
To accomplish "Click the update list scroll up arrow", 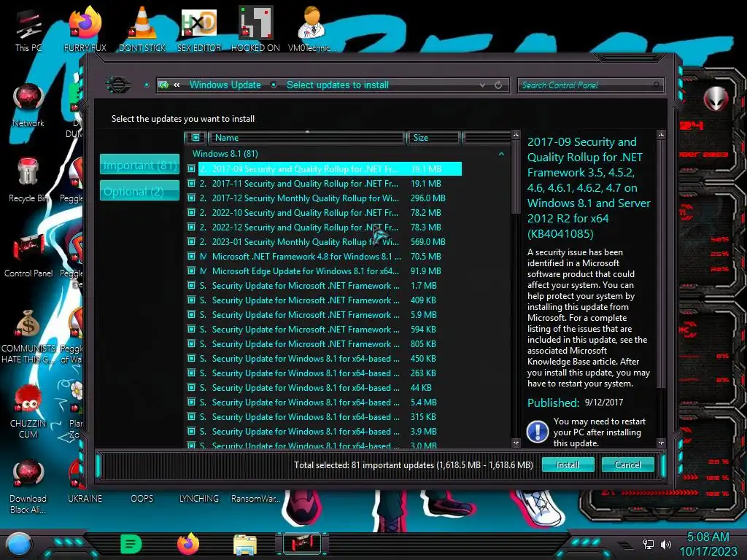I will [516, 135].
